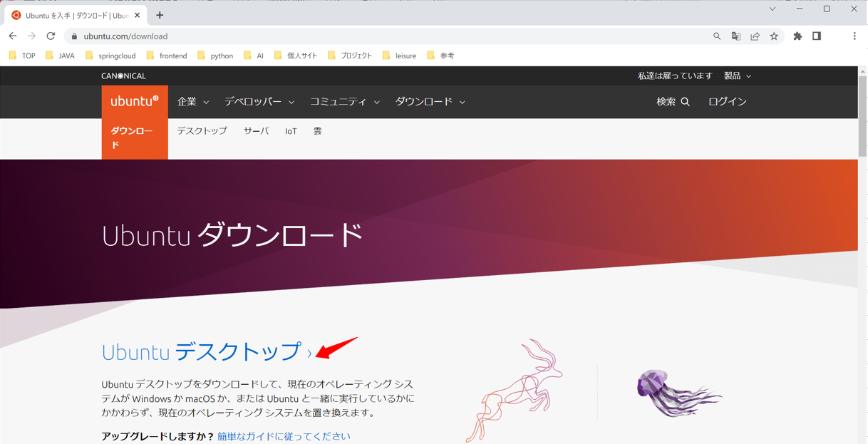Open the 参考 bookmark folder
The image size is (868, 444).
pyautogui.click(x=440, y=56)
